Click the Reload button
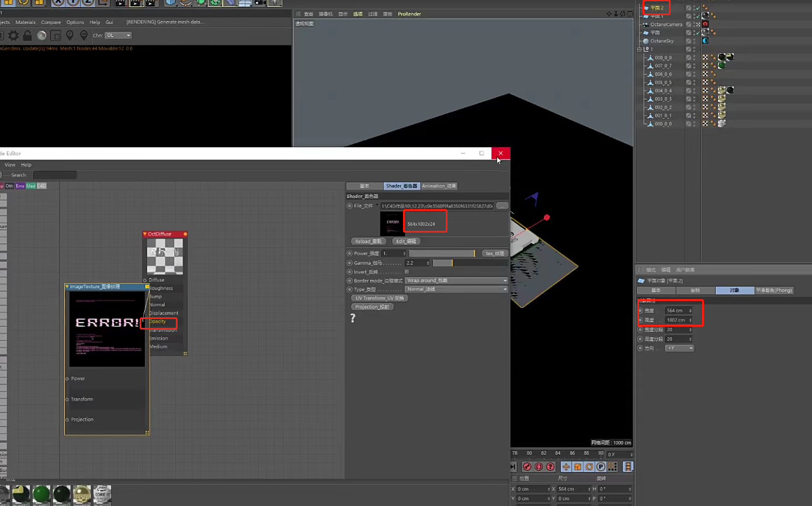 pos(369,241)
